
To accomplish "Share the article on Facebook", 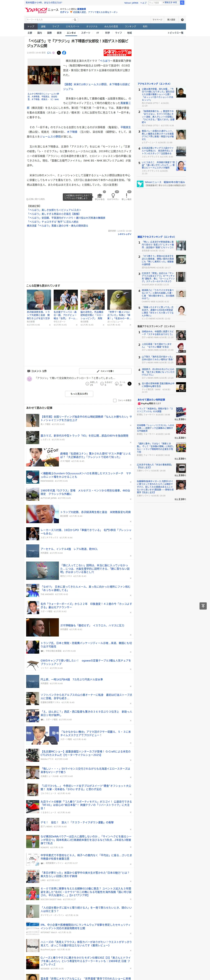I will pos(64,53).
